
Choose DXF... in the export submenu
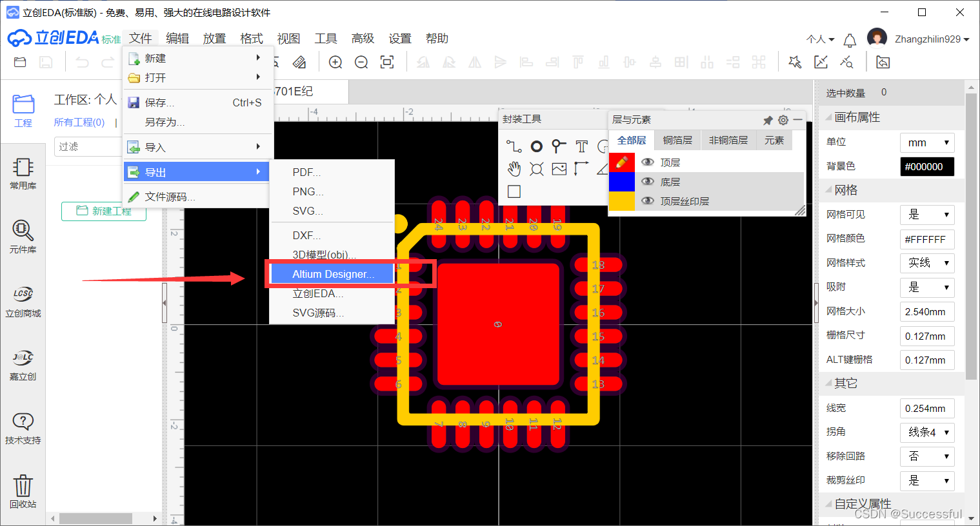(x=332, y=235)
